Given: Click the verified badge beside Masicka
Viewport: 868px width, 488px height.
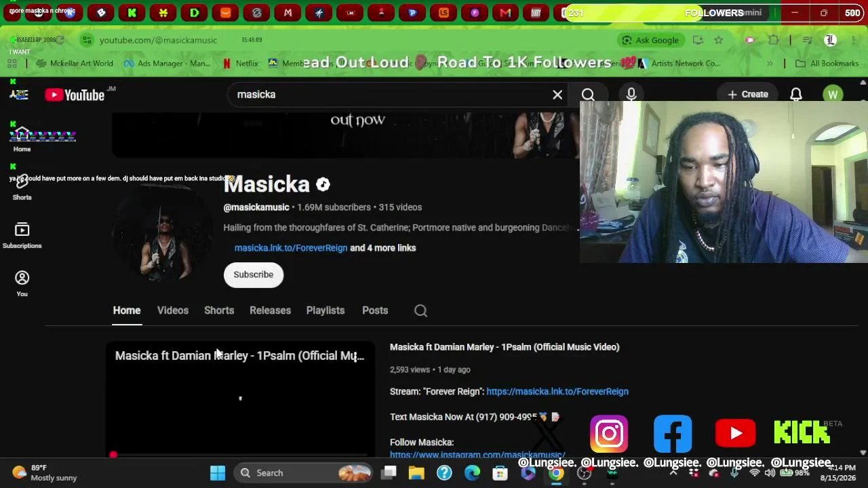Looking at the screenshot, I should (323, 184).
